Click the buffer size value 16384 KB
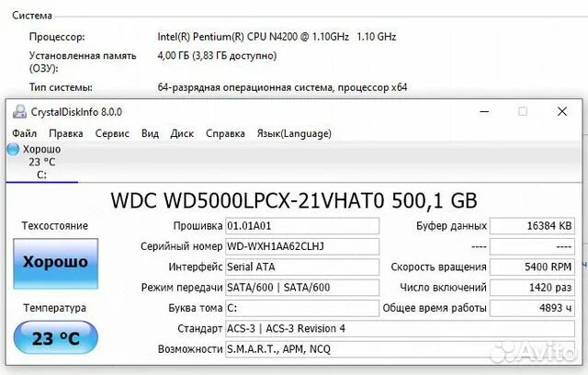Screen dimensions: 588x375 532,226
